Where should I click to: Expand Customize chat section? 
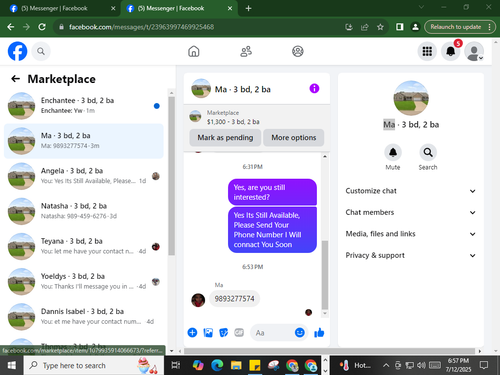pos(411,191)
